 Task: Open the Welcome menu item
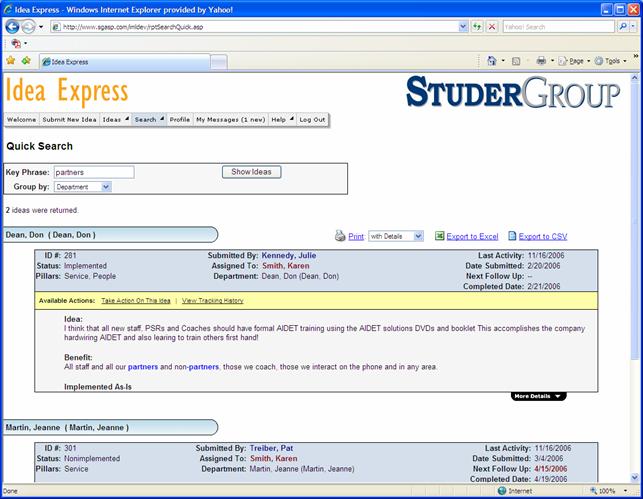tap(22, 119)
